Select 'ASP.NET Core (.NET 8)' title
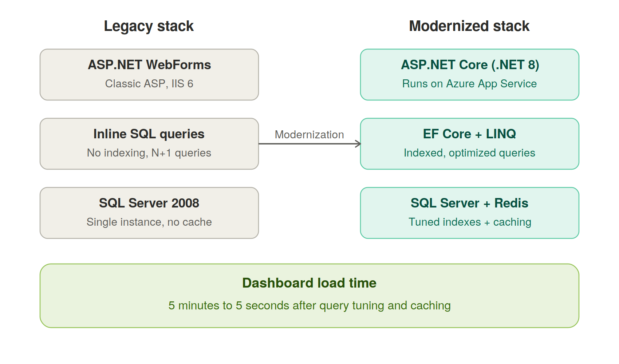 [x=470, y=65]
